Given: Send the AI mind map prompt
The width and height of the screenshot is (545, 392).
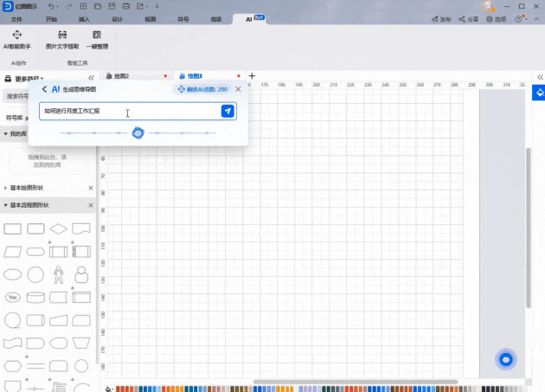Looking at the screenshot, I should point(227,112).
